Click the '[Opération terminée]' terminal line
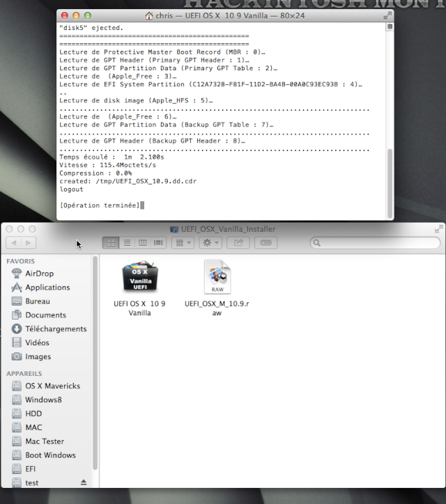446x504 pixels. point(100,205)
